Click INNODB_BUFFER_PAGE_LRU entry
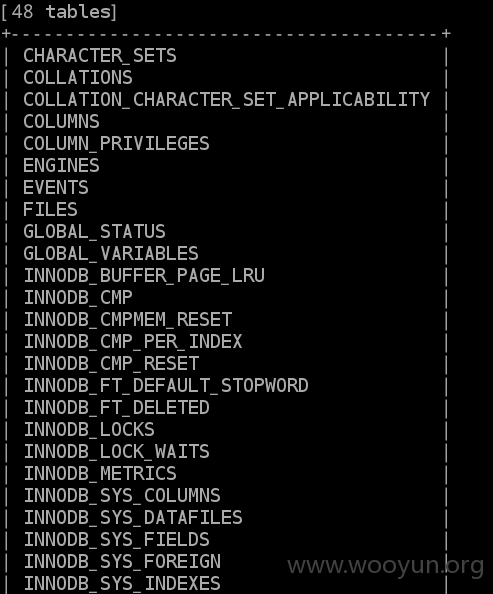 tap(144, 275)
